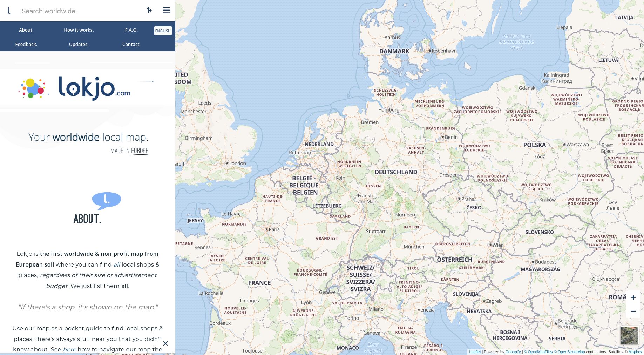Open the Geoapify attribution link
The height and width of the screenshot is (355, 644).
pyautogui.click(x=513, y=352)
